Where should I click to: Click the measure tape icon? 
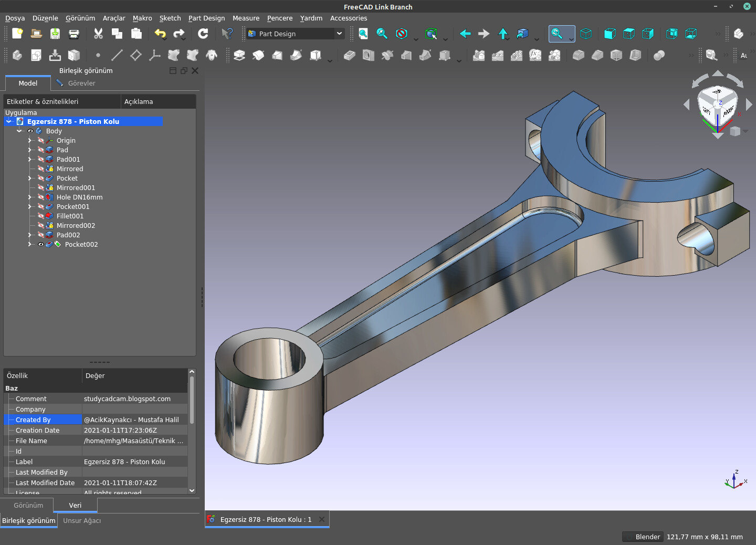tap(711, 55)
